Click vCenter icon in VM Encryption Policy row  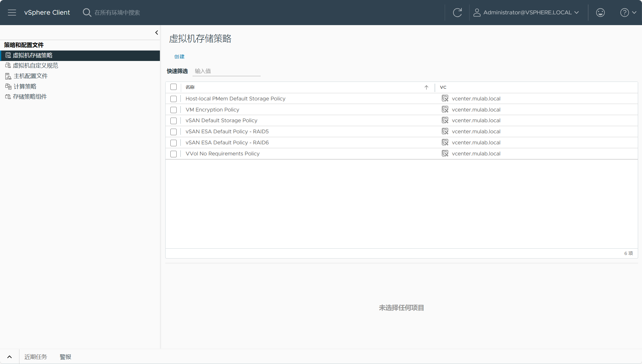tap(445, 109)
